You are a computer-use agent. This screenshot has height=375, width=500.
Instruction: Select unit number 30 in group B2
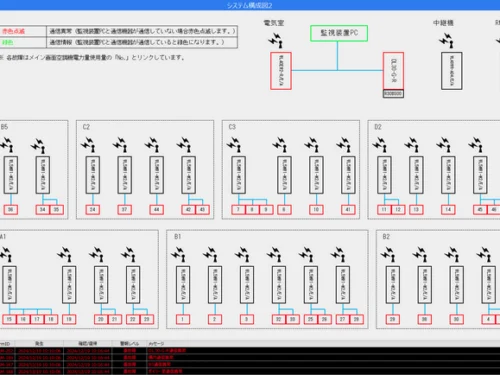click(456, 319)
